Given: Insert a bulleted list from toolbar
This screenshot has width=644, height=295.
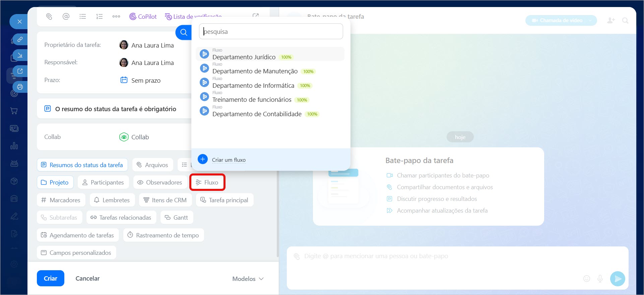Looking at the screenshot, I should pyautogui.click(x=82, y=16).
